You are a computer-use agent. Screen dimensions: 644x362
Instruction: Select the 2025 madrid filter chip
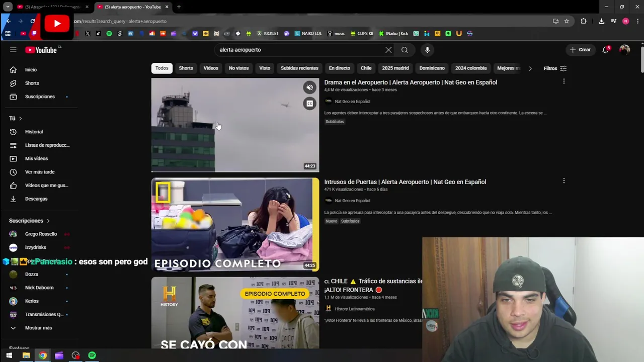[x=395, y=68]
